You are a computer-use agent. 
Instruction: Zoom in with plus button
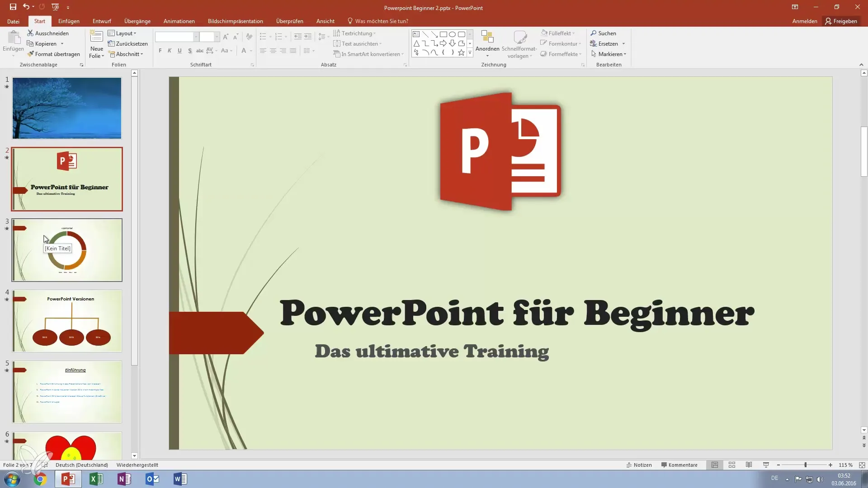pyautogui.click(x=830, y=465)
